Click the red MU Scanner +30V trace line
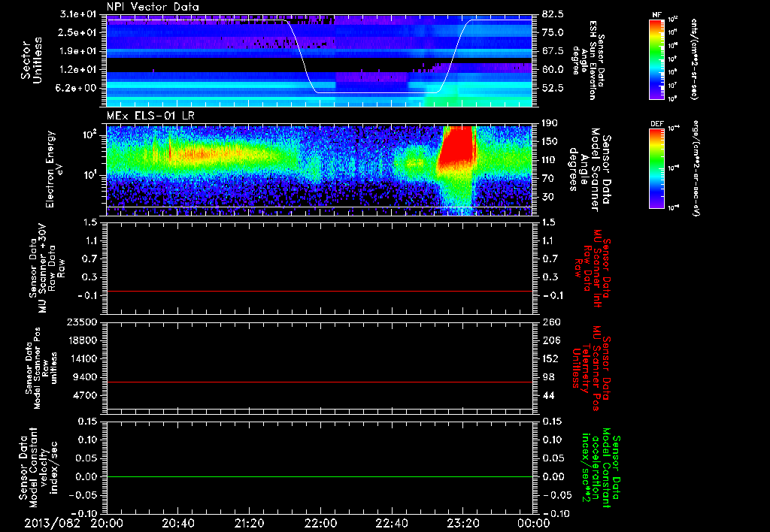Viewport: 770px width, 532px height. 319,291
